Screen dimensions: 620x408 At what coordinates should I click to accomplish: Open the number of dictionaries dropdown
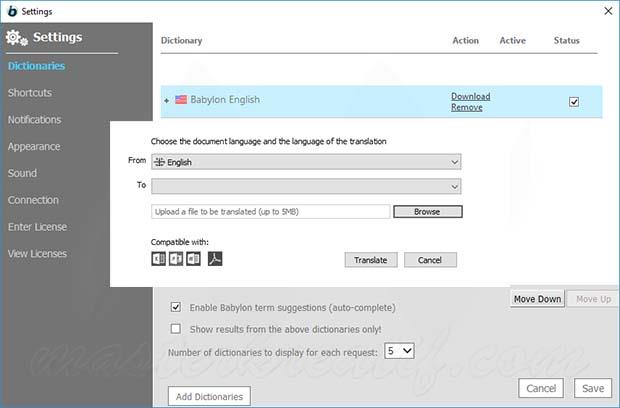399,351
